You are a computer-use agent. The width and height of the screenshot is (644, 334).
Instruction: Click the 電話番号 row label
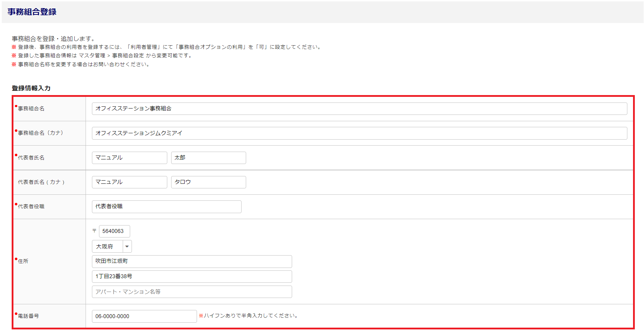28,316
